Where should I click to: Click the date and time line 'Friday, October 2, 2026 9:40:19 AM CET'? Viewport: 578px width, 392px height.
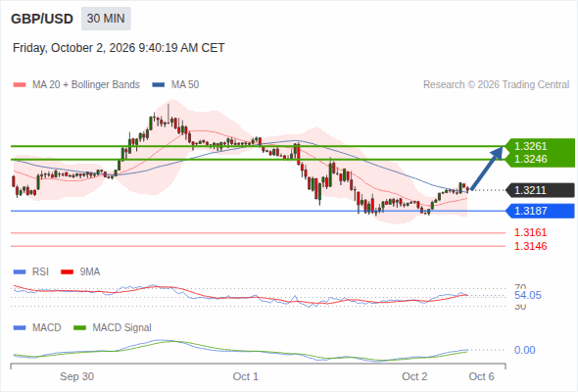pyautogui.click(x=119, y=48)
